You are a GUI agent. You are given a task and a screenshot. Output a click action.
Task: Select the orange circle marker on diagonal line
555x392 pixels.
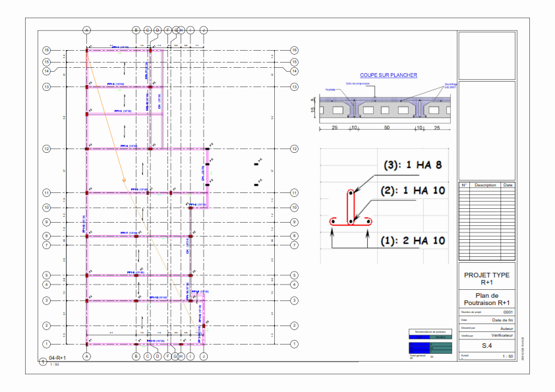pos(123,179)
